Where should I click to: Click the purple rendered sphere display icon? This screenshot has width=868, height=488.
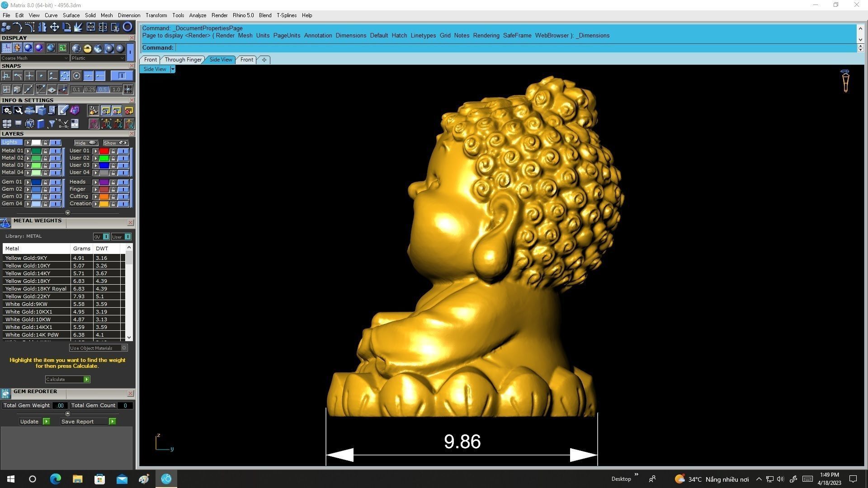click(x=39, y=47)
